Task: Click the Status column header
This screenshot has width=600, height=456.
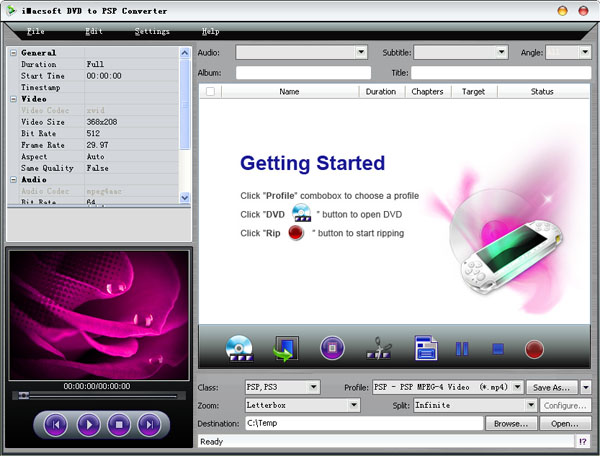Action: click(x=543, y=91)
